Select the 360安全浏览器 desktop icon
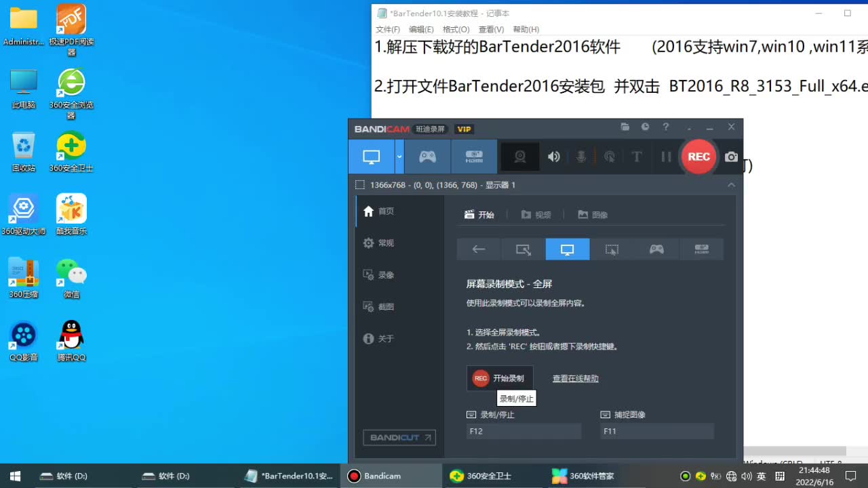The width and height of the screenshot is (868, 488). pyautogui.click(x=71, y=94)
